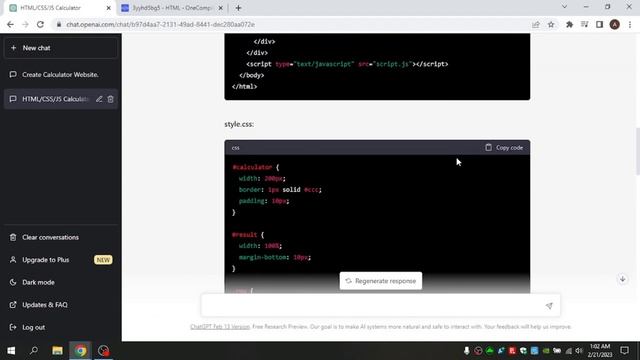This screenshot has width=640, height=360.
Task: Start a New chat in sidebar
Action: [x=61, y=48]
